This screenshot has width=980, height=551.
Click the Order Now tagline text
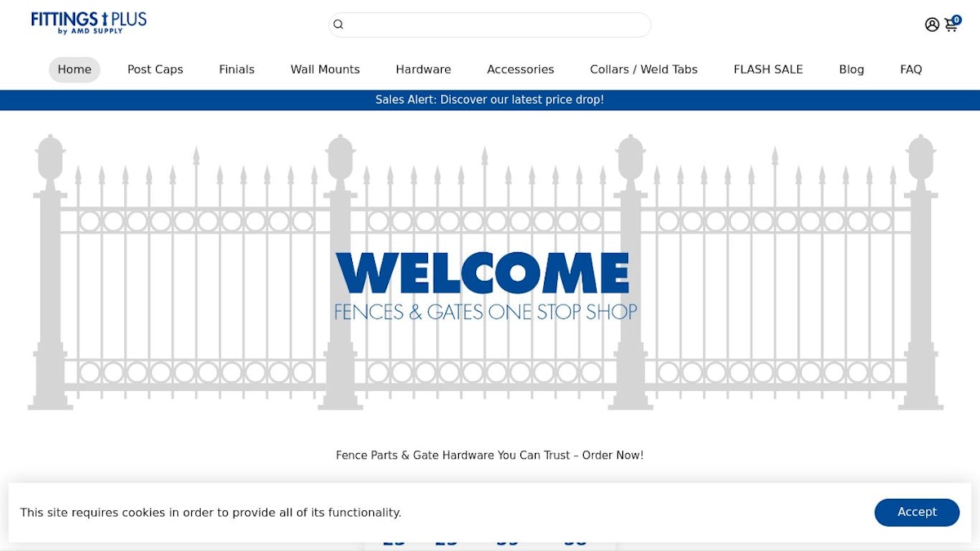tap(490, 455)
